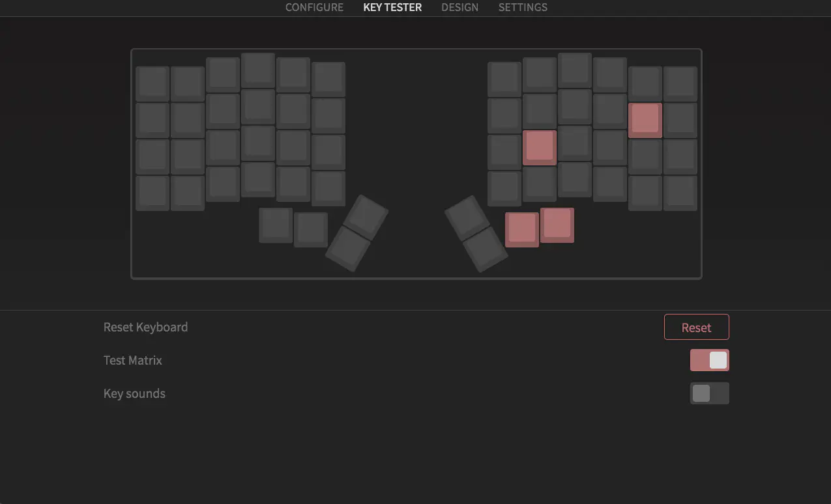
Task: Click leftmost upright thumb key on left half
Action: 276,225
